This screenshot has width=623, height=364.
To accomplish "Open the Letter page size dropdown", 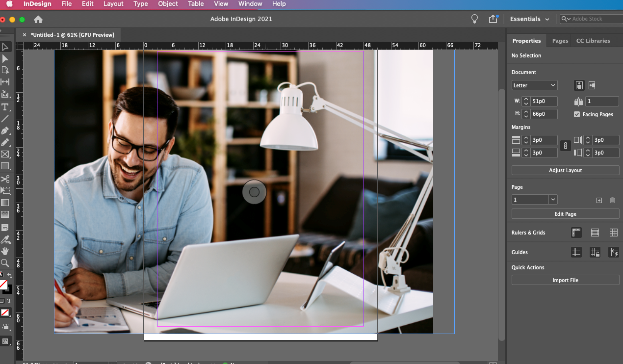I will [x=534, y=85].
